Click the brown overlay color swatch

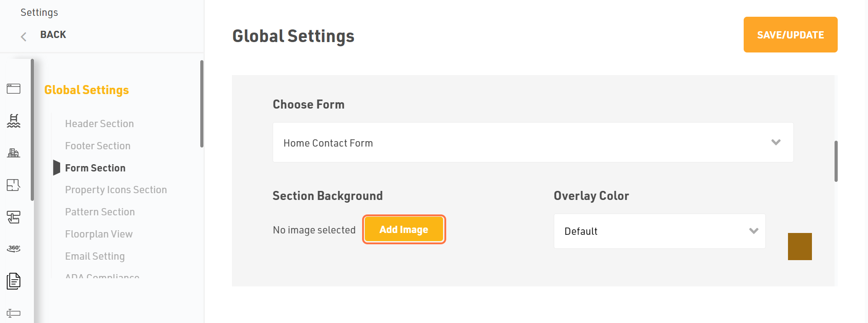tap(800, 247)
